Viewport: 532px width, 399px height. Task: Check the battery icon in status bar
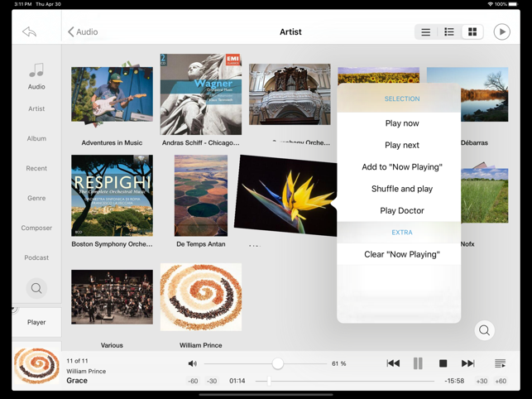513,4
